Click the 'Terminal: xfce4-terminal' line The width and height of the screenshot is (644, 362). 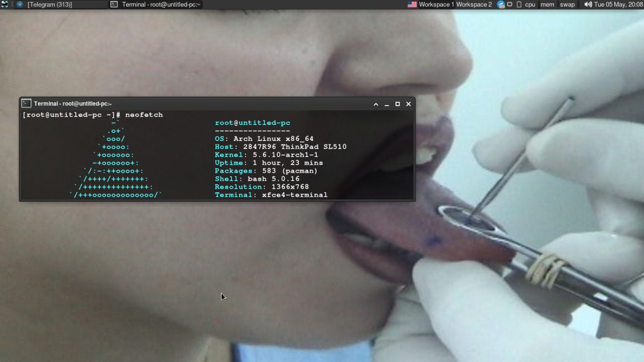click(271, 195)
